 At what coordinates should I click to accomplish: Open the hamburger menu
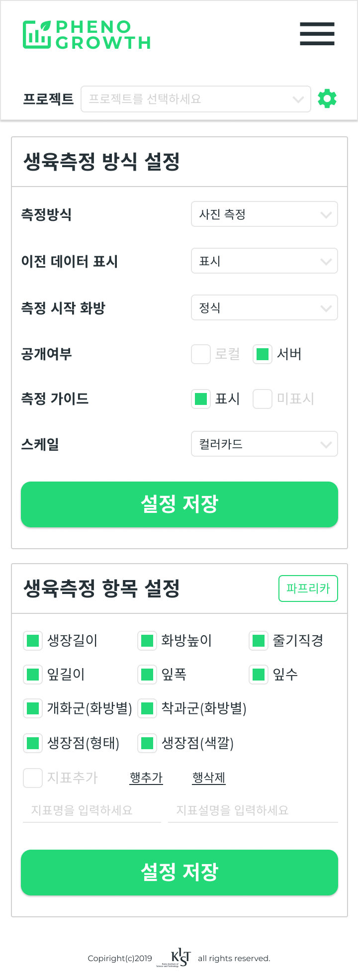tap(317, 34)
